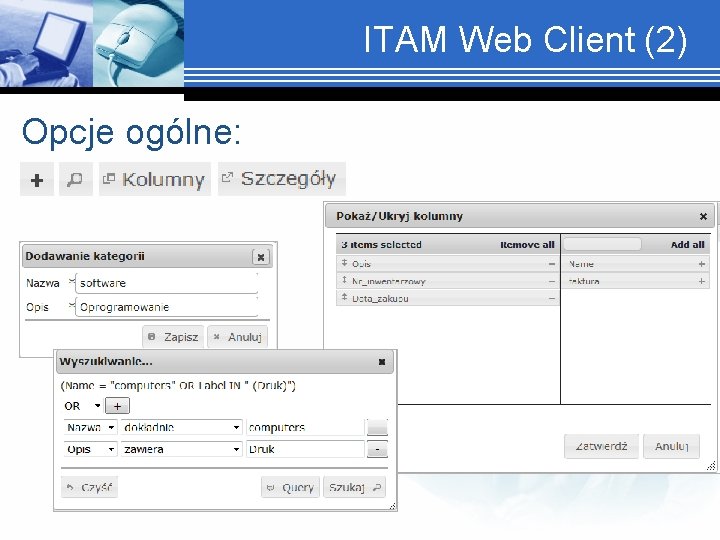Click the column filter search box

point(602,244)
